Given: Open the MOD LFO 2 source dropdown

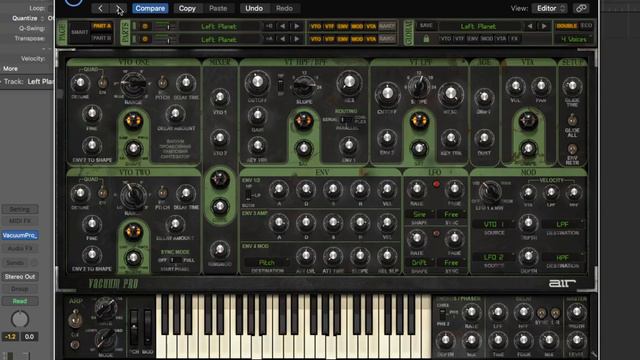Looking at the screenshot, I should [493, 257].
